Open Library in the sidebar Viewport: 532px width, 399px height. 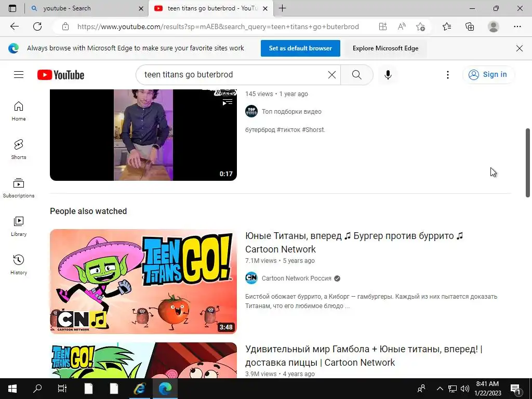pos(19,227)
